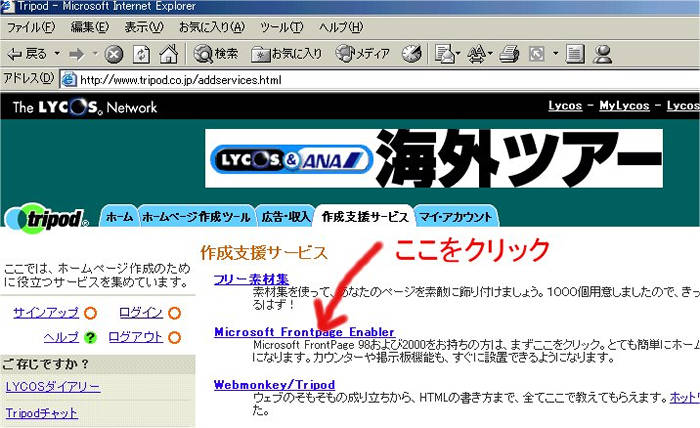700x428 pixels.
Task: Open the Edit icon dropdown arrow
Action: click(x=555, y=54)
